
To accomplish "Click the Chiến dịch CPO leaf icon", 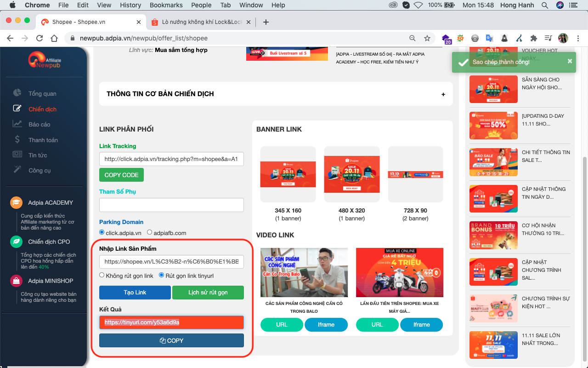I will pos(17,241).
